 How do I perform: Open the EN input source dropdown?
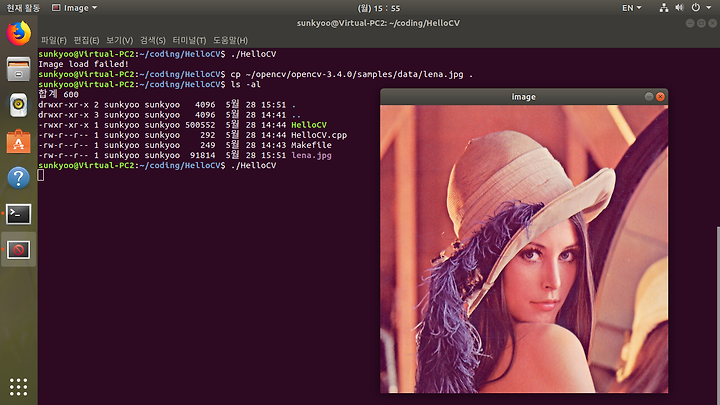point(631,8)
